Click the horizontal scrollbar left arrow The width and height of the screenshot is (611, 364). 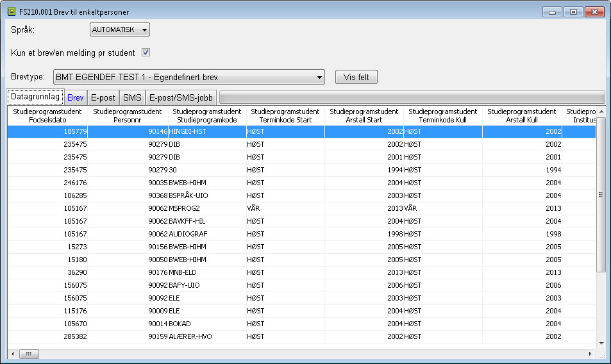point(13,354)
